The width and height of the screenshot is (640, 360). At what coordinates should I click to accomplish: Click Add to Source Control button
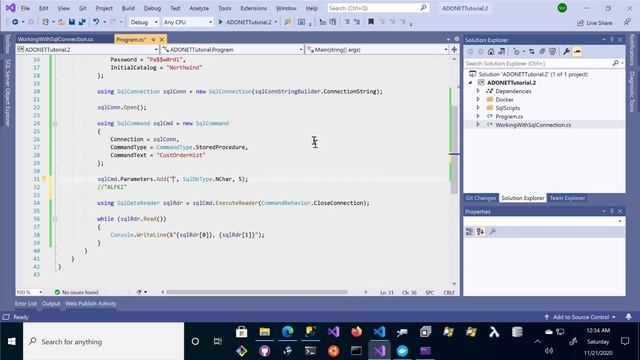click(580, 317)
